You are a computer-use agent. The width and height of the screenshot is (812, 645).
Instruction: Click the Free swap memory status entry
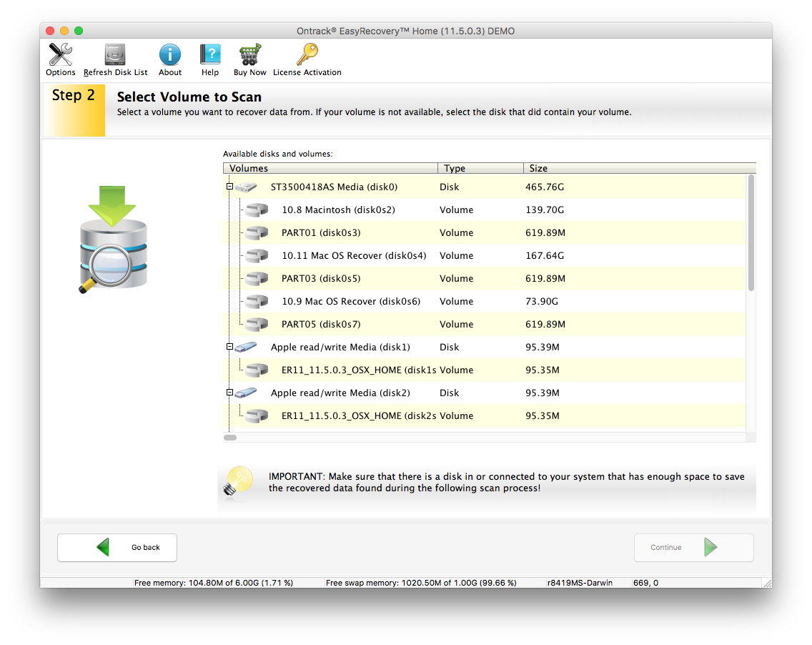tap(421, 583)
